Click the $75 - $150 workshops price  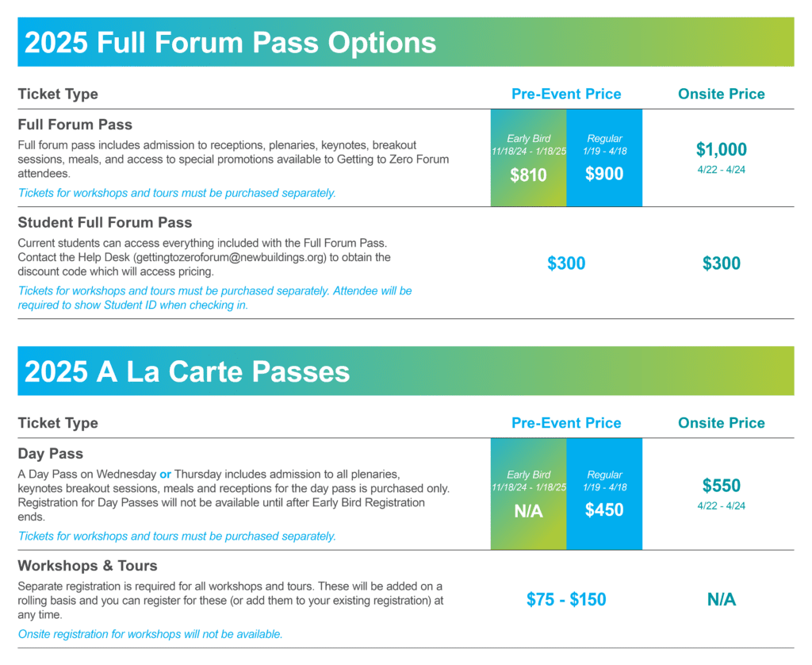(566, 600)
